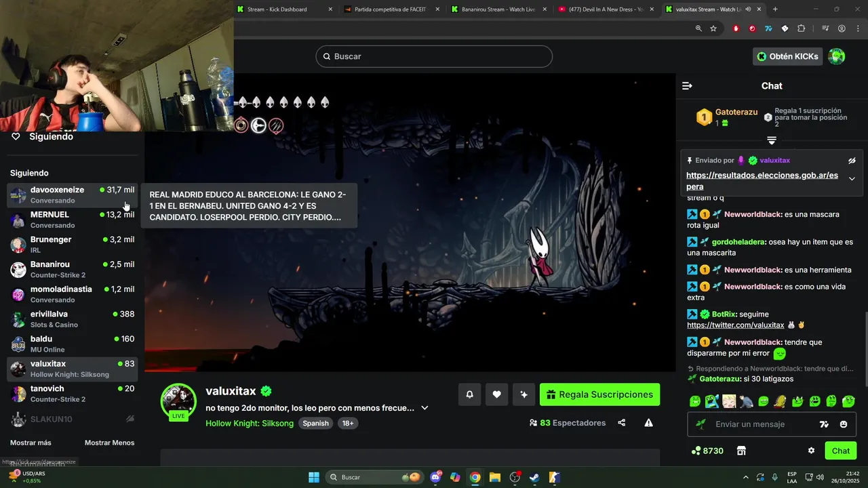Click Mostrar más in the sidebar
868x488 pixels.
pos(31,443)
